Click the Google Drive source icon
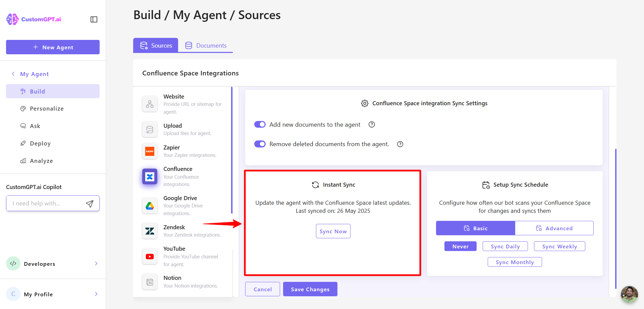The height and width of the screenshot is (309, 644). (x=150, y=205)
